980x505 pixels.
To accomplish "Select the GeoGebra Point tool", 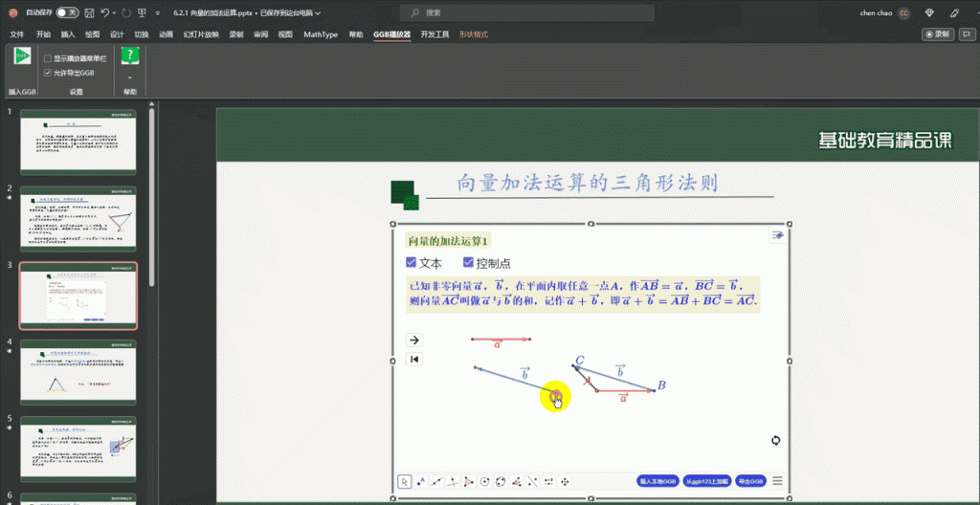I will pyautogui.click(x=421, y=481).
